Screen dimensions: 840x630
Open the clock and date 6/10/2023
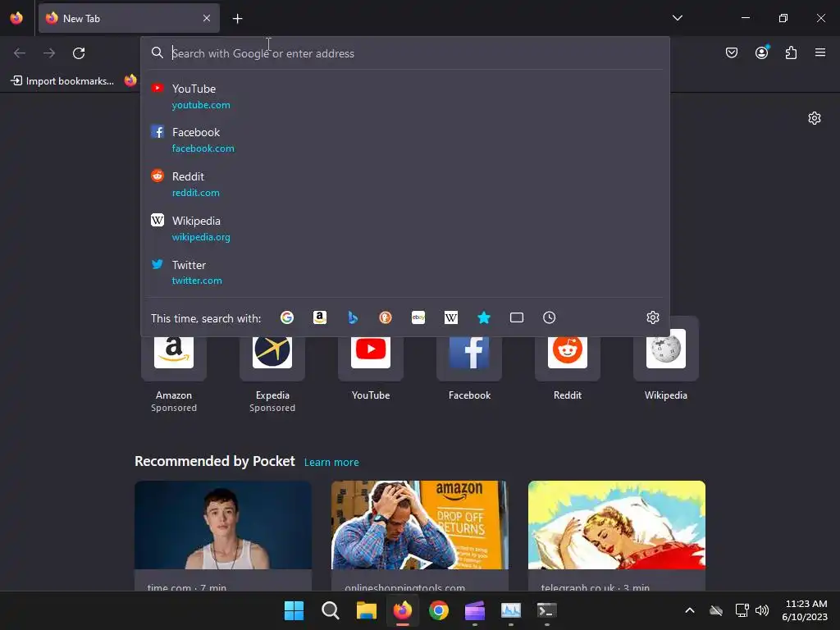[x=805, y=610]
